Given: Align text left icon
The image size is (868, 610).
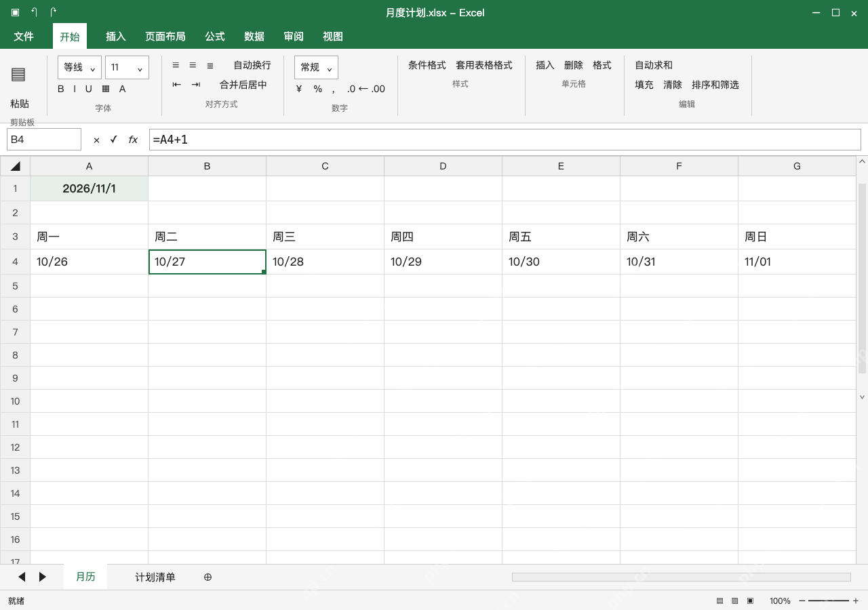Looking at the screenshot, I should click(x=176, y=65).
